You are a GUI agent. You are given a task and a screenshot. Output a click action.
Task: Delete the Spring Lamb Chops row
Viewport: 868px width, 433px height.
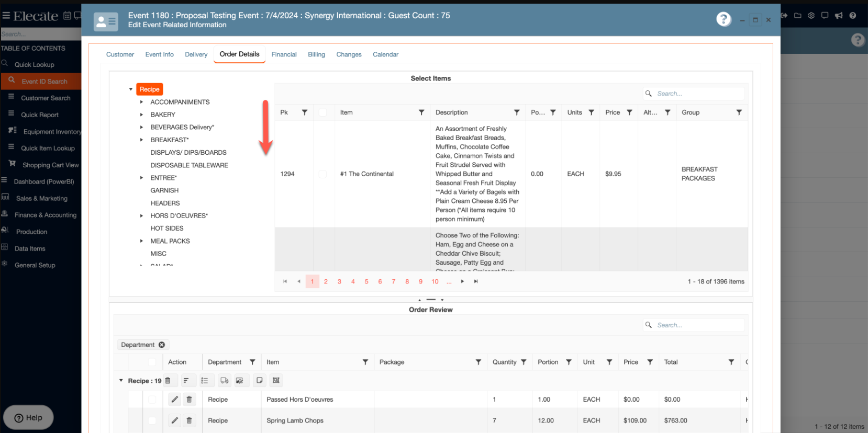[189, 420]
